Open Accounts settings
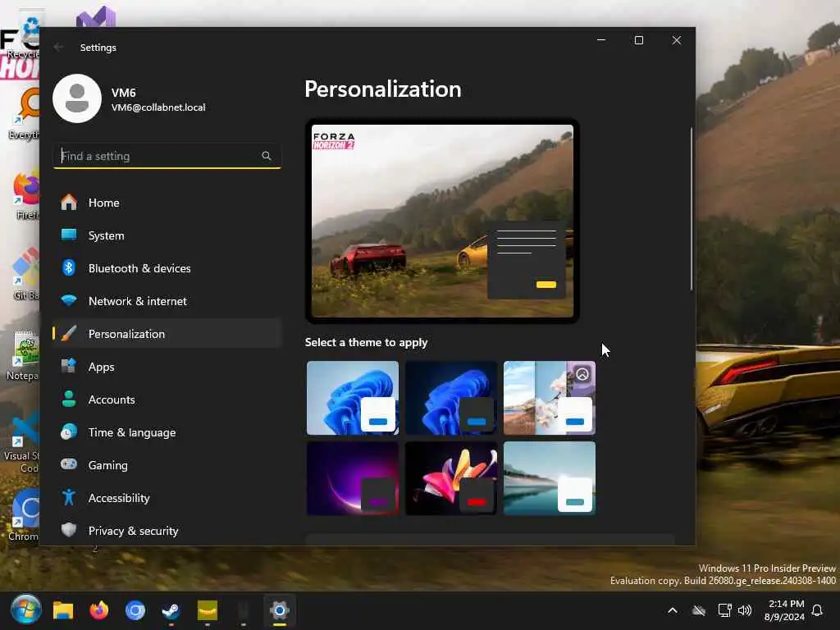The image size is (840, 630). (167, 399)
